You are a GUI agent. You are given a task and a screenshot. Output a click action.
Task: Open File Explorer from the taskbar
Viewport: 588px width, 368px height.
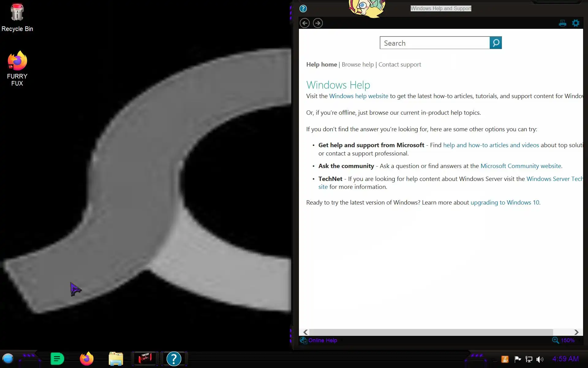(116, 358)
